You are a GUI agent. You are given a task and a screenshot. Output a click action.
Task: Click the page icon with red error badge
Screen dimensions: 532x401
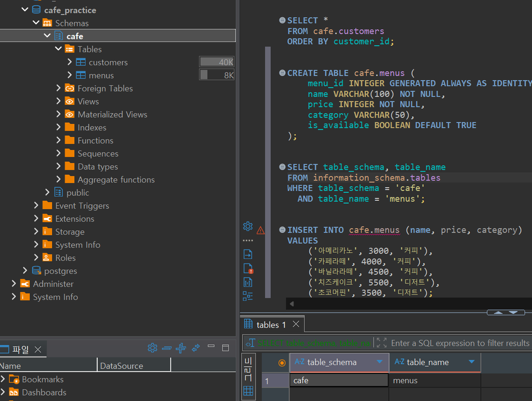248,268
